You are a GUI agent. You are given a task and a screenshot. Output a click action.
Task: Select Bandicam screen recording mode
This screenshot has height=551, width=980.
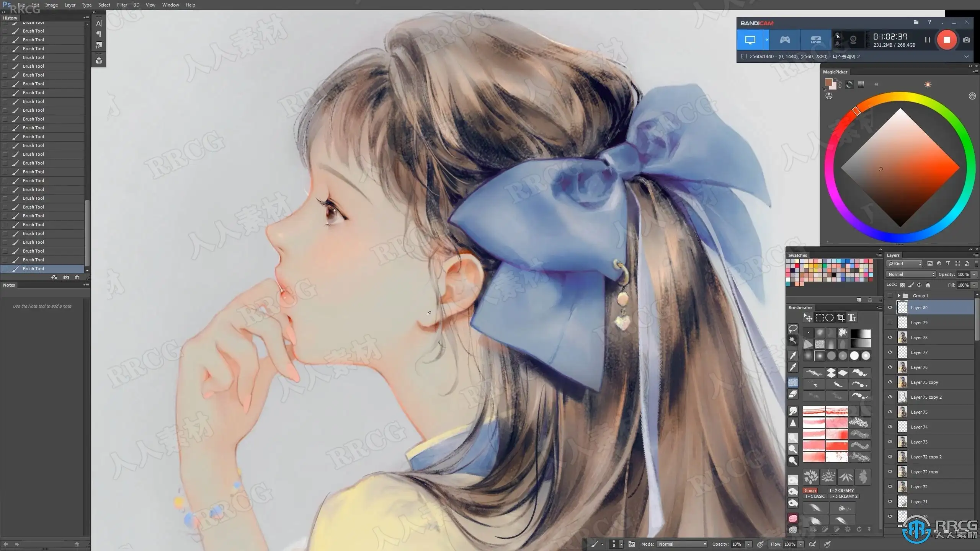tap(750, 40)
